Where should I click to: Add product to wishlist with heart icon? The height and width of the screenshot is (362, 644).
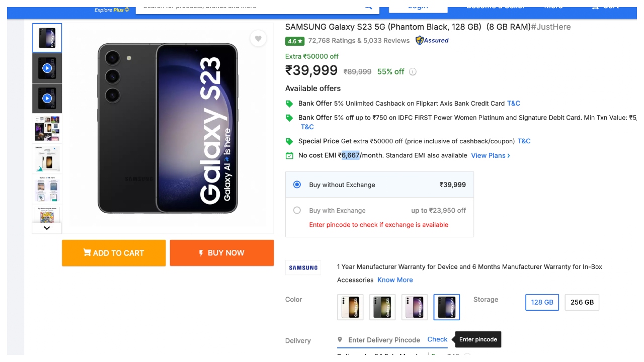pyautogui.click(x=258, y=39)
